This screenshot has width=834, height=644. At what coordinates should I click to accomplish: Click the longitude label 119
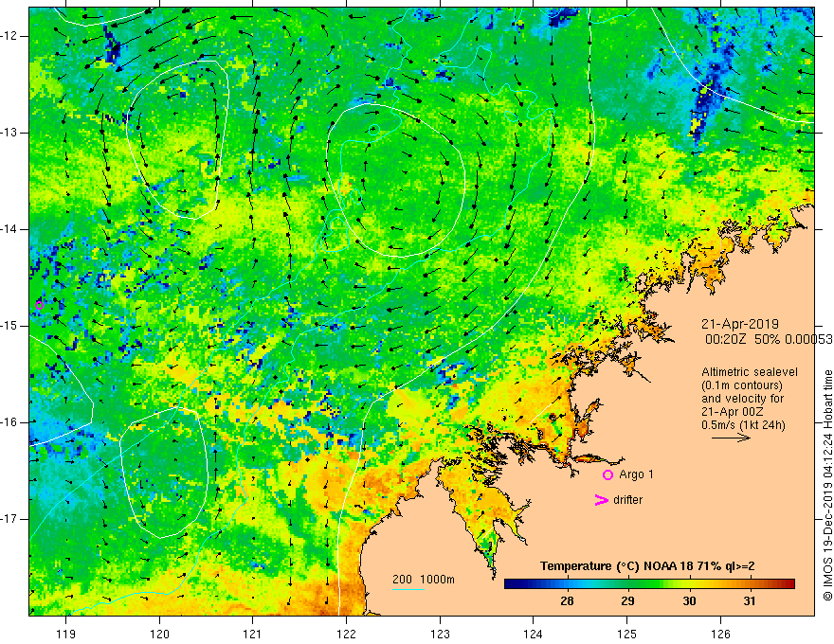click(66, 634)
